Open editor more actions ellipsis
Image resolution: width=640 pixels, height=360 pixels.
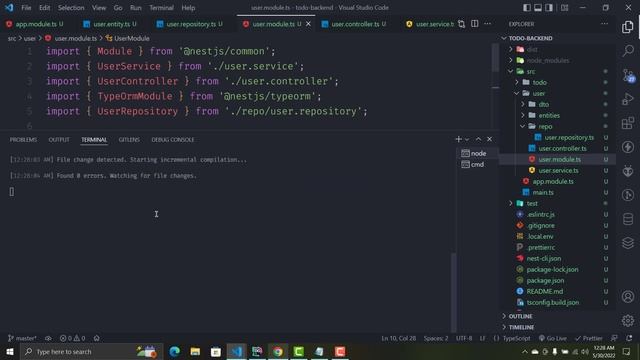coord(487,24)
